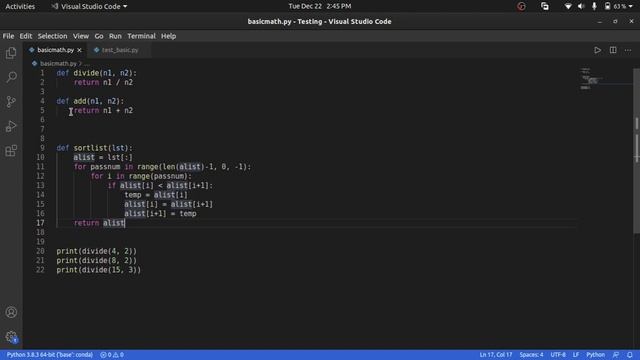Open system menu via battery 63% indicator
The height and width of the screenshot is (360, 640).
point(618,6)
